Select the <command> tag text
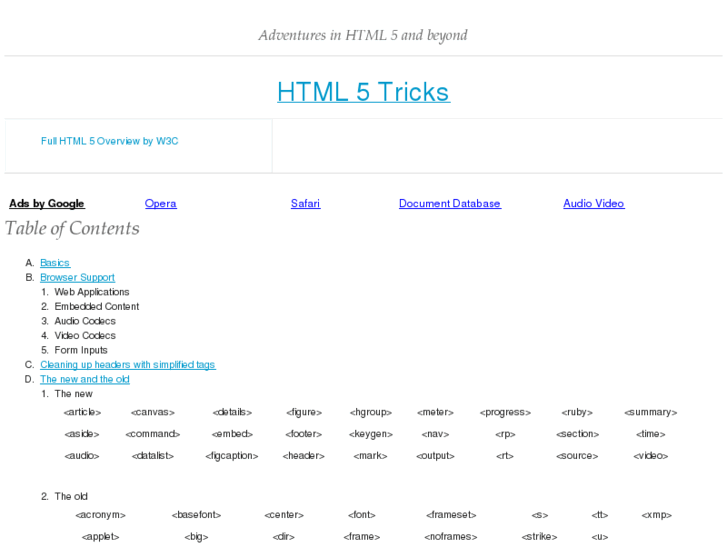The width and height of the screenshot is (727, 545). 153,434
